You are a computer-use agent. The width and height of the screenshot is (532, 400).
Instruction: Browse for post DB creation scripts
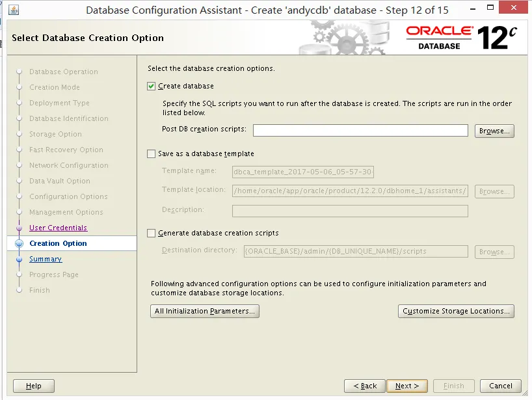point(494,131)
